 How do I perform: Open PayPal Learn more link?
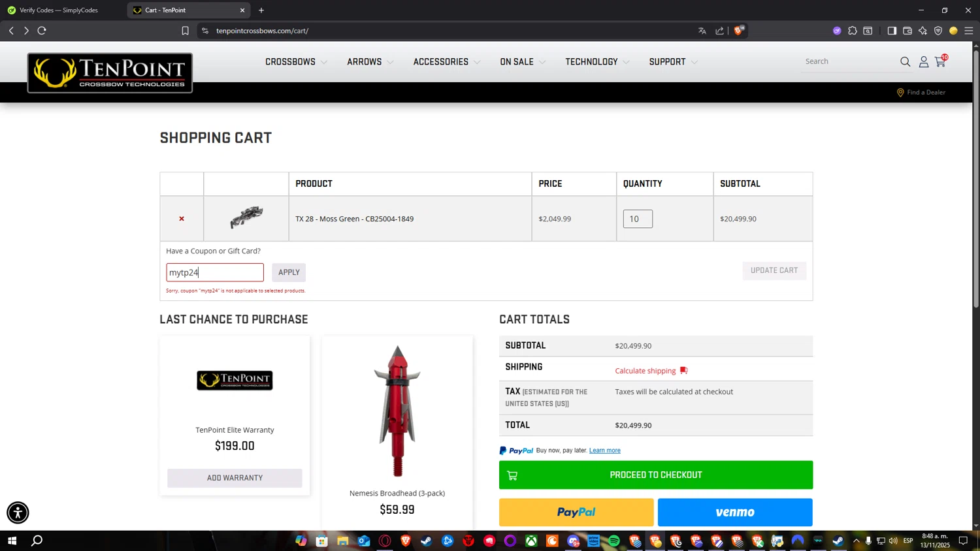point(604,450)
